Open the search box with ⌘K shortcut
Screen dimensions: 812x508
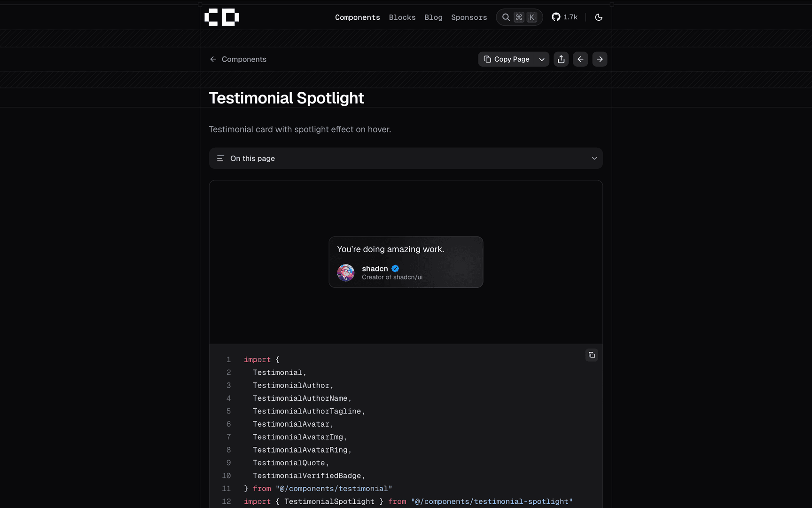tap(519, 17)
